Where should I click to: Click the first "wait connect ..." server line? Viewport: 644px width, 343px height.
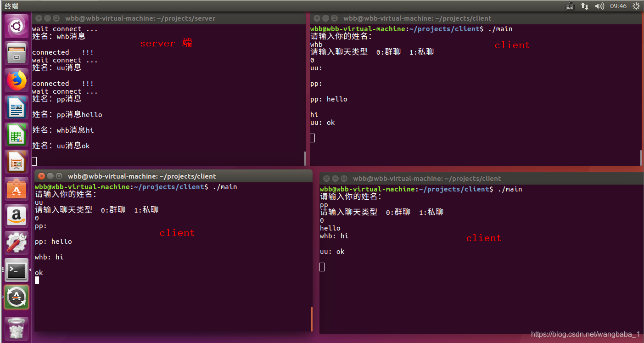[65, 29]
